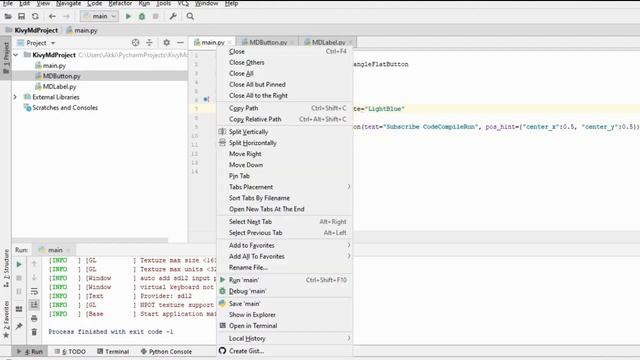
Task: Choose Debug 'main' from context menu
Action: pos(285,291)
